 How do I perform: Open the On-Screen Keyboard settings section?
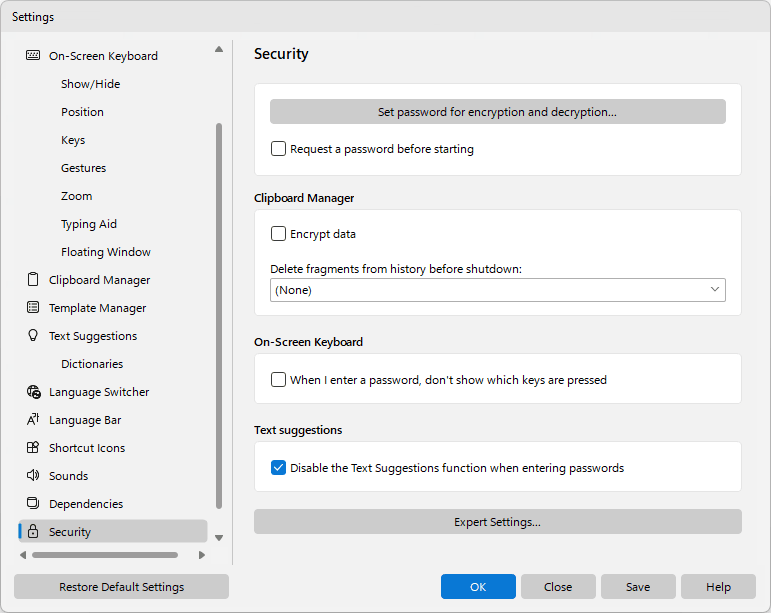point(103,56)
